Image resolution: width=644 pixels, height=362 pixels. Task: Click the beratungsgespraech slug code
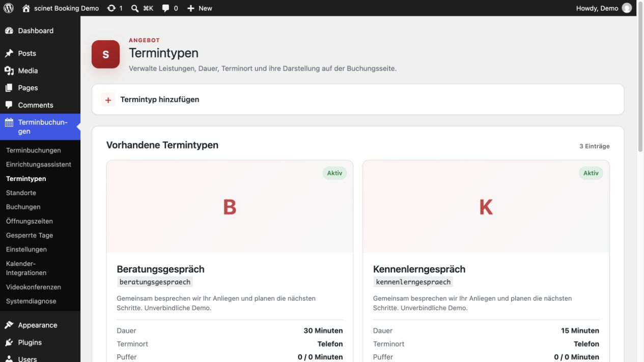155,282
